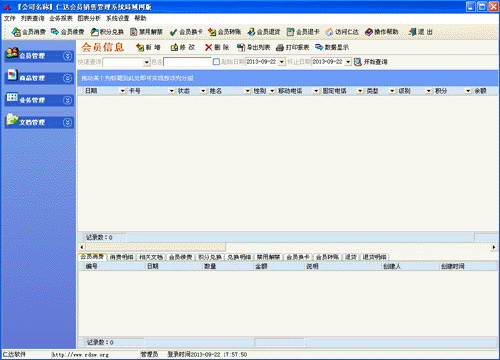Open the 帮助 menu
This screenshot has width=500, height=360.
coord(140,18)
